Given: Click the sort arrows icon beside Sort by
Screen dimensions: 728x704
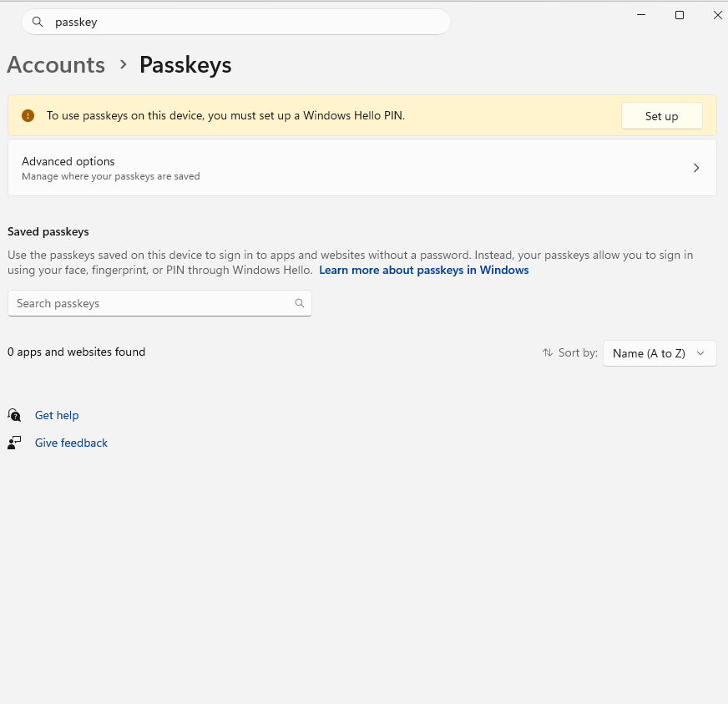Looking at the screenshot, I should pyautogui.click(x=548, y=353).
